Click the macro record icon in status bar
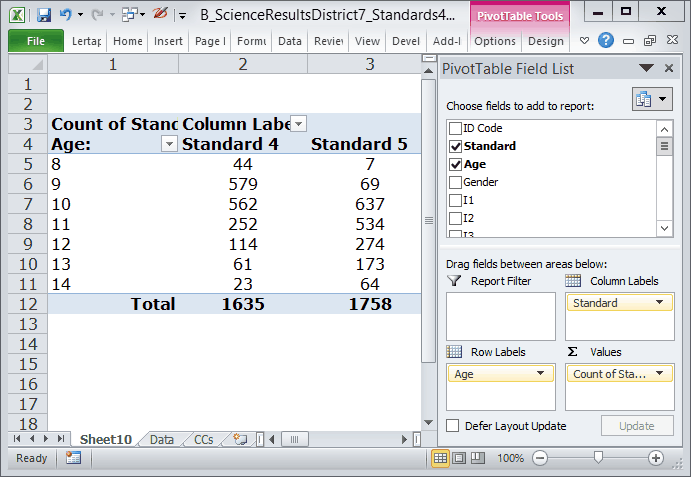The height and width of the screenshot is (477, 691). pyautogui.click(x=73, y=458)
